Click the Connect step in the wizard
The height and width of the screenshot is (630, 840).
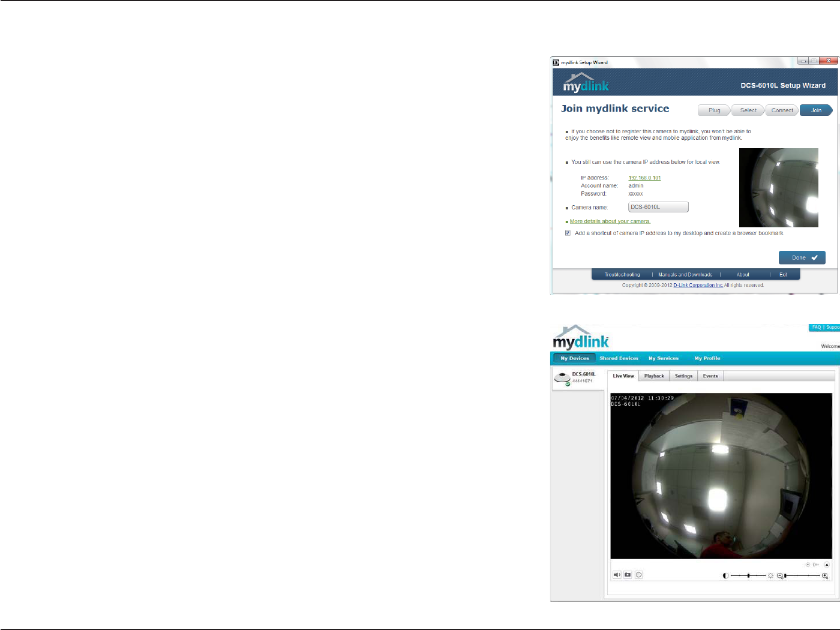(782, 110)
